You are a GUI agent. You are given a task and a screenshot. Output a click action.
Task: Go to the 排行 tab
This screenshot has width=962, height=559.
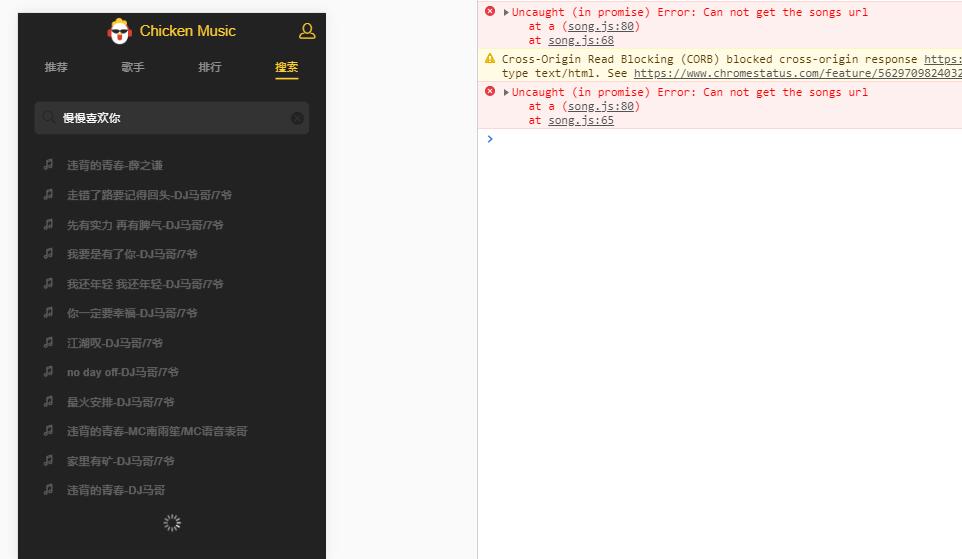tap(210, 67)
